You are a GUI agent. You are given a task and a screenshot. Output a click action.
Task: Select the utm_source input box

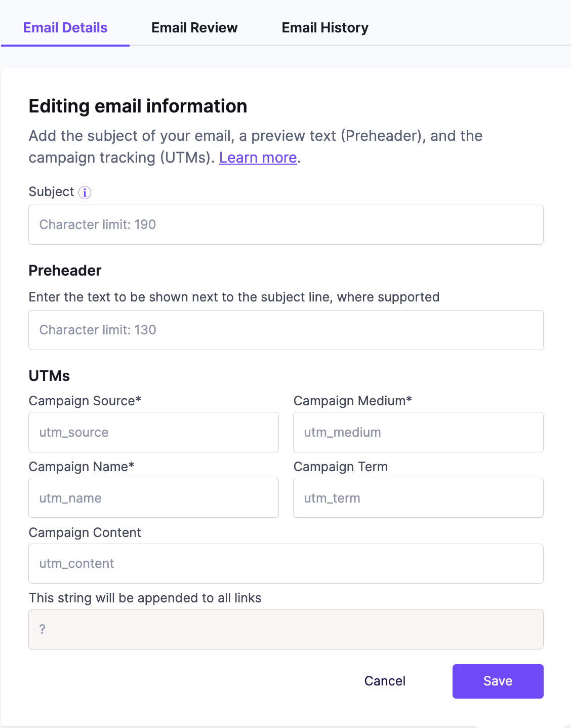coord(153,432)
